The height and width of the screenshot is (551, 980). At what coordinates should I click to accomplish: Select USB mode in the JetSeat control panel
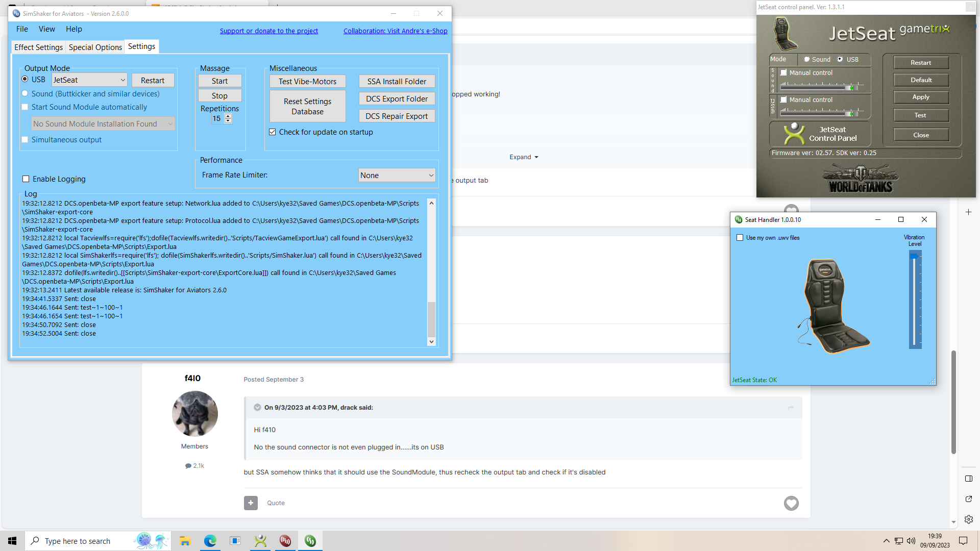(840, 59)
